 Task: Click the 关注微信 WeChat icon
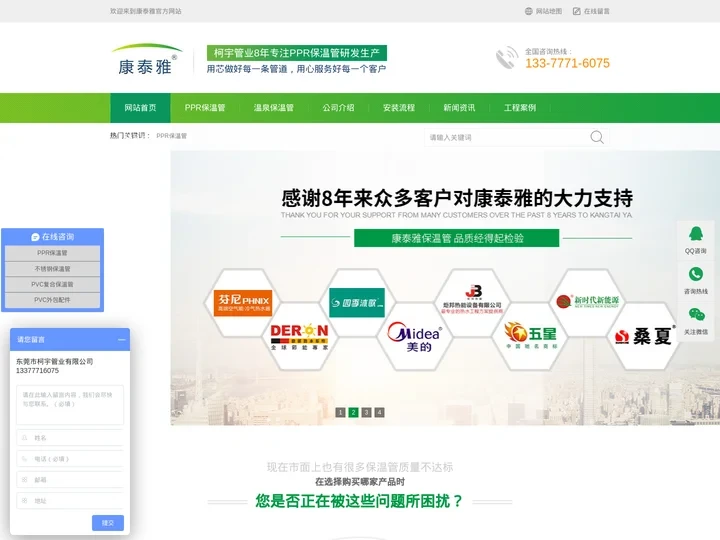pos(696,315)
